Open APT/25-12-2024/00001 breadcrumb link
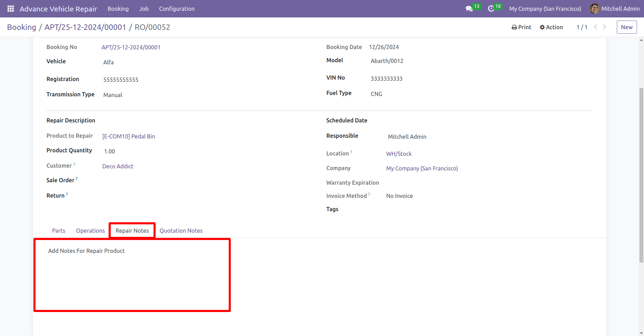Image resolution: width=644 pixels, height=336 pixels. [85, 27]
